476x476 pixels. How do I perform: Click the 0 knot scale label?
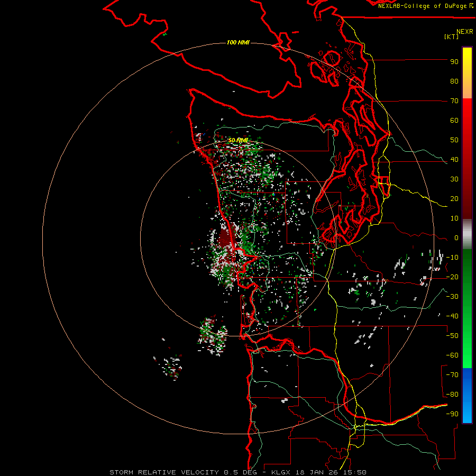pyautogui.click(x=456, y=238)
